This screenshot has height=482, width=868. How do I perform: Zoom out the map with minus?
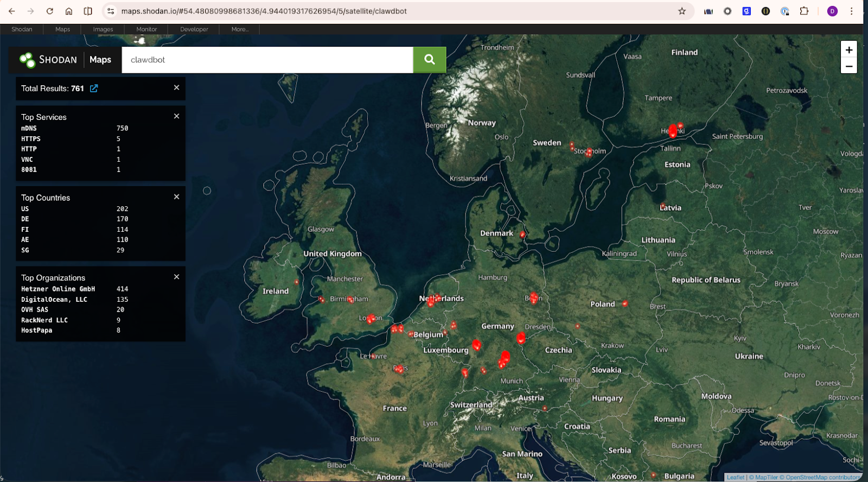pyautogui.click(x=849, y=66)
